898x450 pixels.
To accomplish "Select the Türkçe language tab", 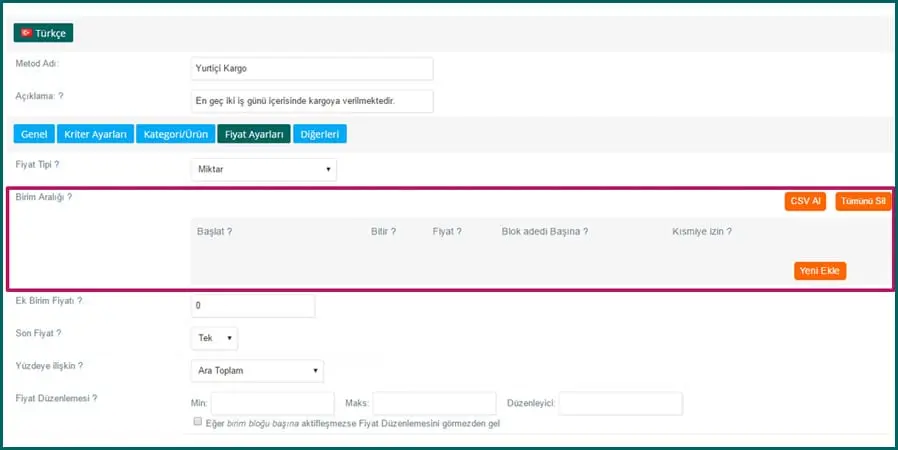I will click(43, 33).
